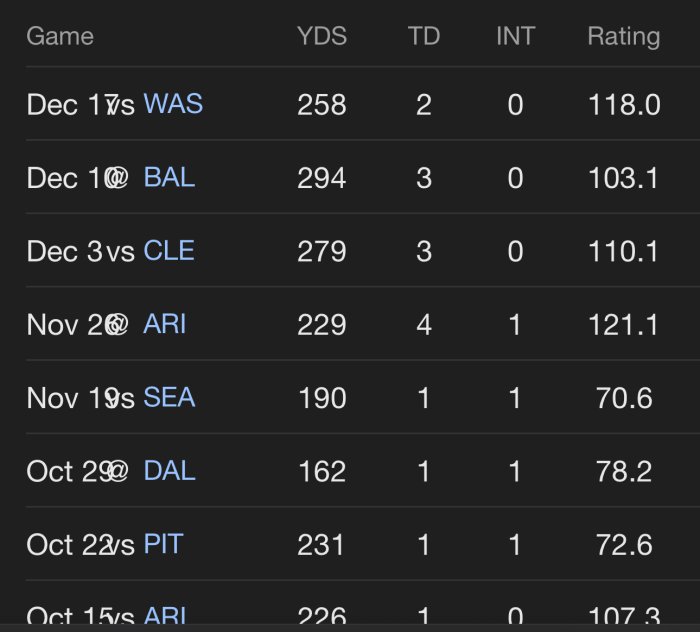Click the DAL opponent link
The image size is (700, 632).
coord(169,471)
